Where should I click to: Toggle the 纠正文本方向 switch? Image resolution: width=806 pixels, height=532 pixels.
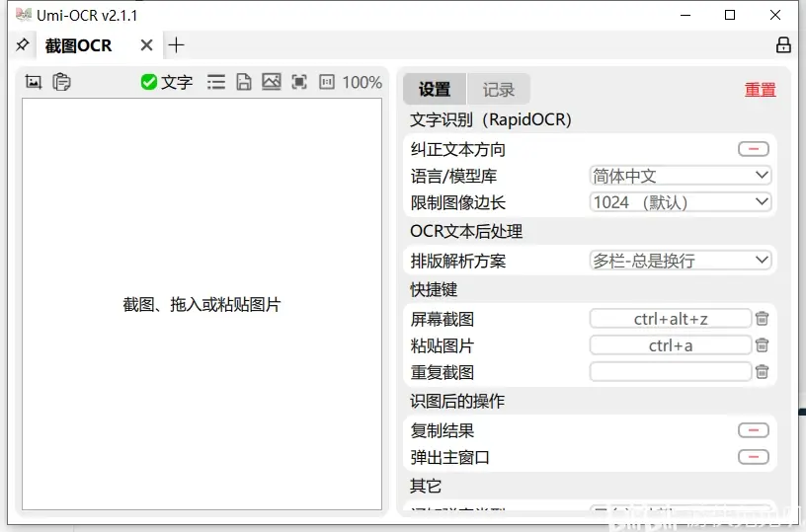click(x=754, y=149)
